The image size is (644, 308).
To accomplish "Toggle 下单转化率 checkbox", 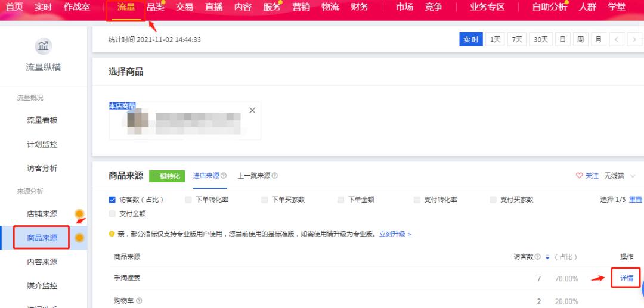I will [188, 200].
